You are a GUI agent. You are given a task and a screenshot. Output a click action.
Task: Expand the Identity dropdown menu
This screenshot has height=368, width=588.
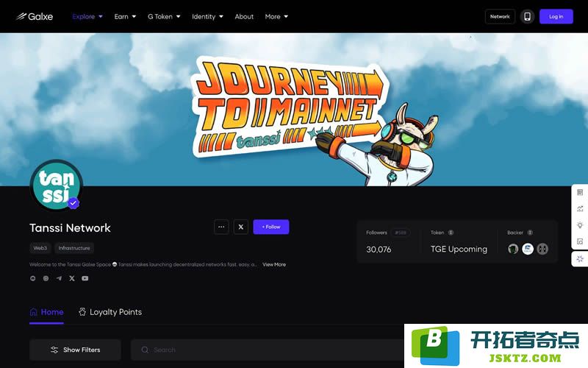[207, 16]
